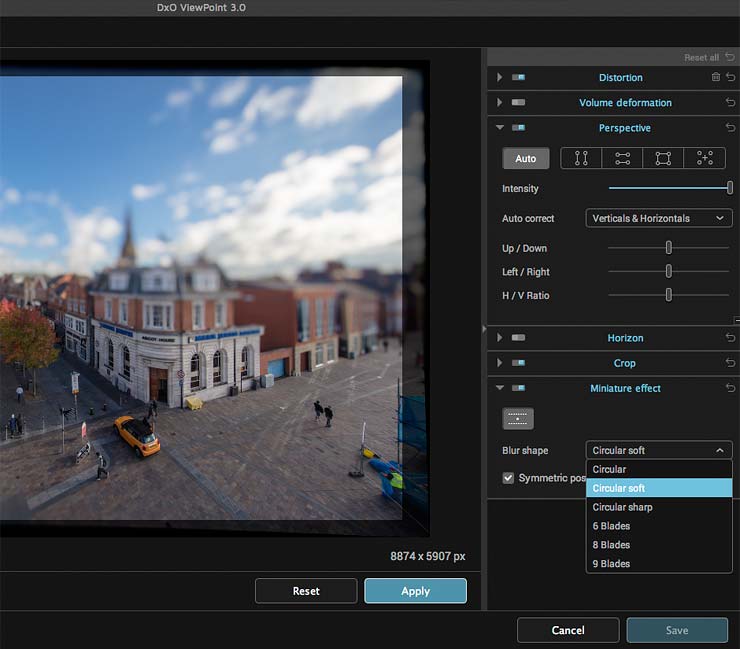The width and height of the screenshot is (740, 649).
Task: Click the H / V Ratio slider handle
Action: 669,295
